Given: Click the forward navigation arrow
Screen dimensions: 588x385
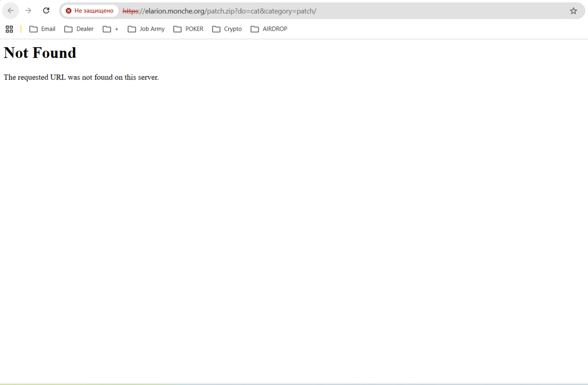Looking at the screenshot, I should click(28, 11).
